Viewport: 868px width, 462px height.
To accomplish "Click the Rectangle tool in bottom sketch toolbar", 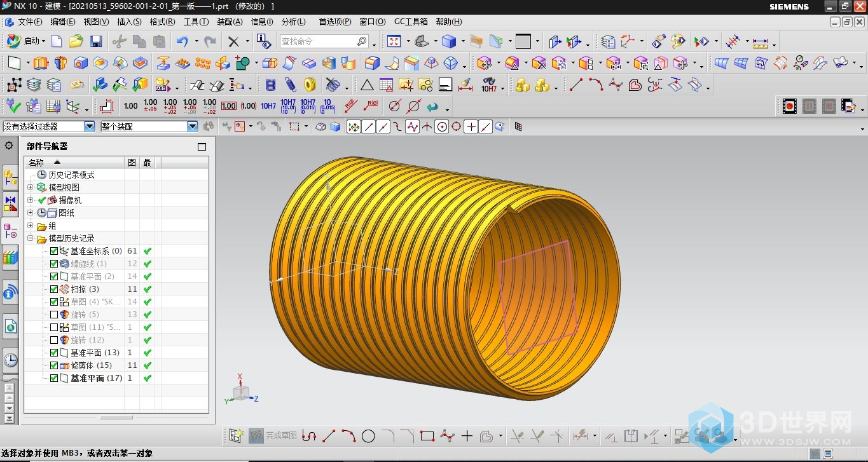I will click(x=427, y=437).
